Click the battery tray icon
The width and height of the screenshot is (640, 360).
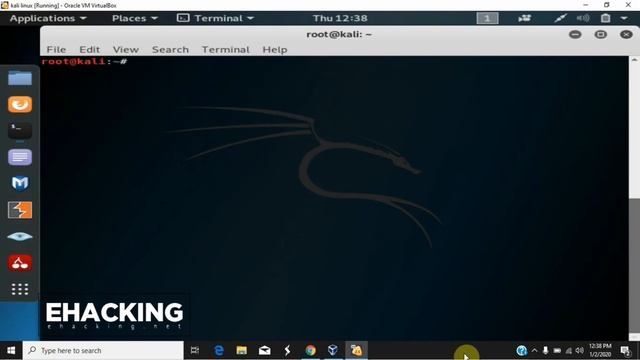click(x=557, y=351)
